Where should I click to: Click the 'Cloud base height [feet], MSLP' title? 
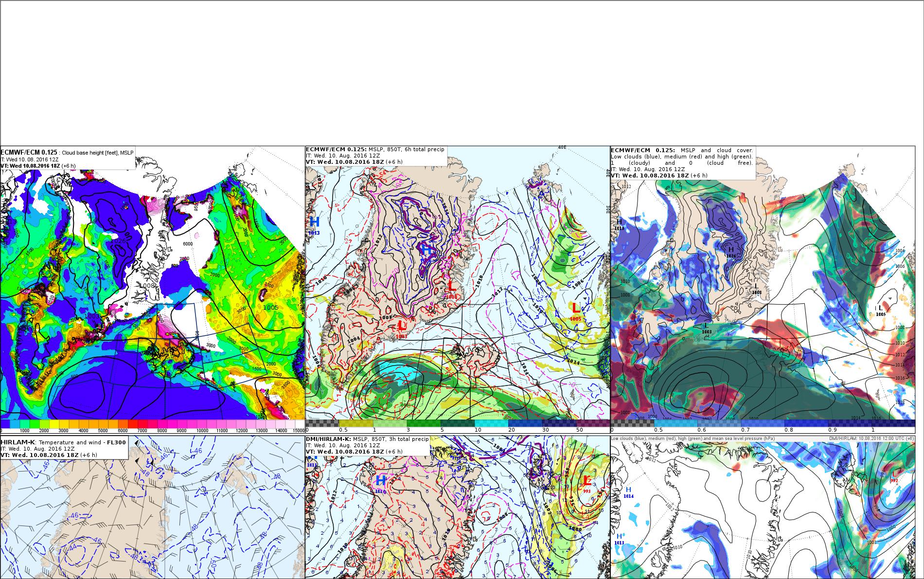click(x=97, y=153)
